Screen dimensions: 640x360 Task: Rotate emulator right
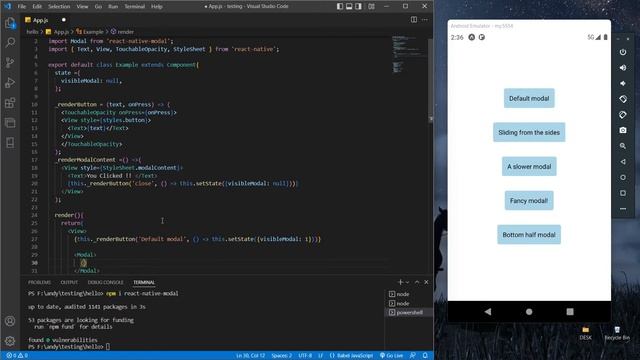pyautogui.click(x=623, y=115)
